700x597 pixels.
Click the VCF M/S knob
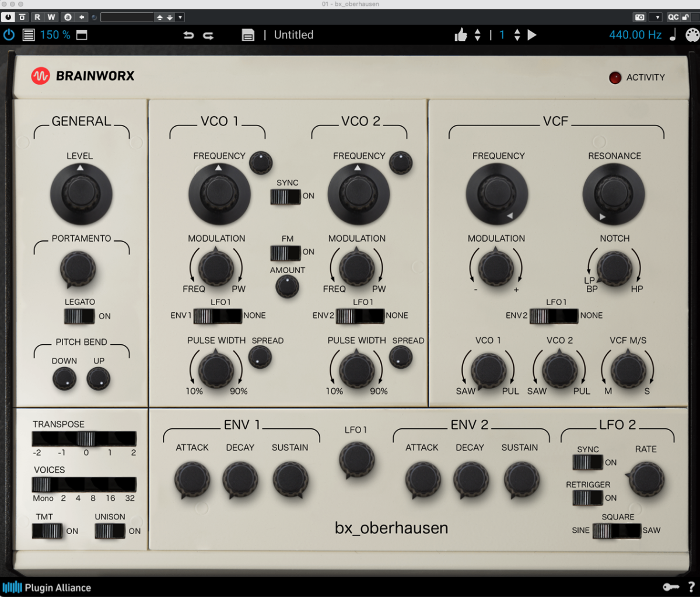(x=628, y=369)
